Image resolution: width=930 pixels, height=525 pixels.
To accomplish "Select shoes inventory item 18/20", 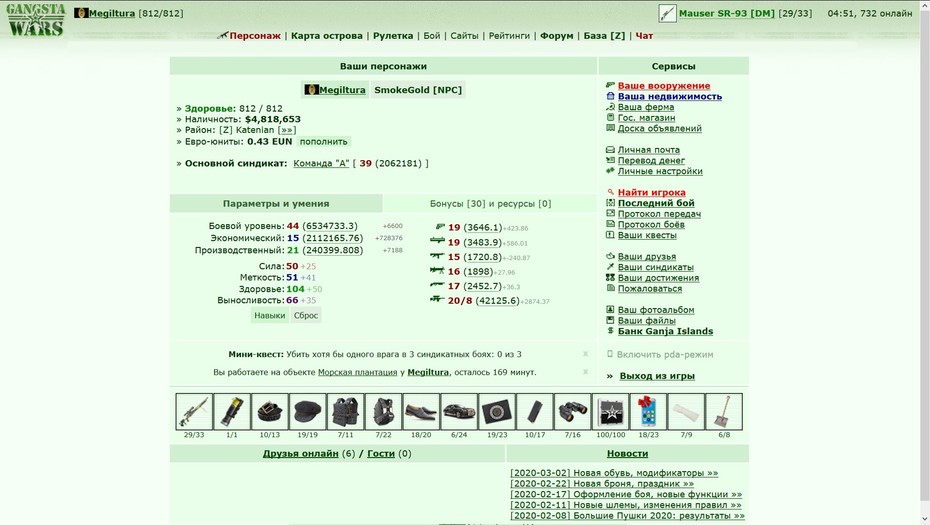I will 421,411.
